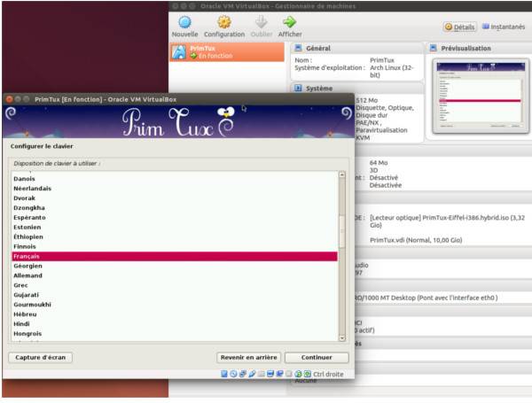Click the Continuer button
This screenshot has width=532, height=403.
pos(317,357)
